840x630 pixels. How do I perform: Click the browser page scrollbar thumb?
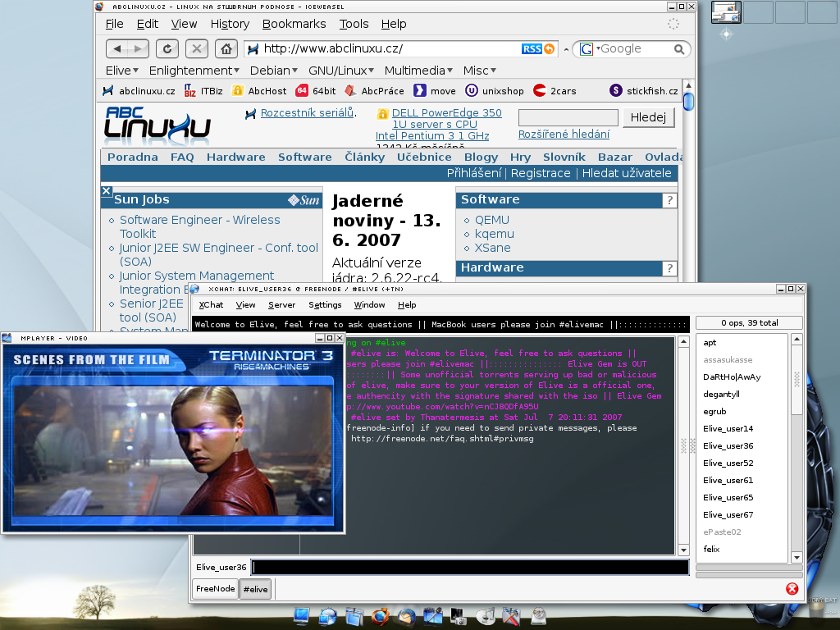pos(688,101)
